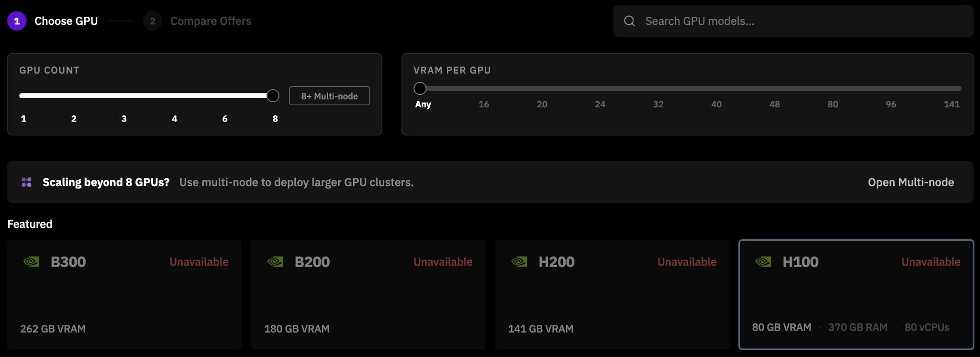Click the step 1 purple circle badge
This screenshot has width=980, height=357.
(17, 21)
